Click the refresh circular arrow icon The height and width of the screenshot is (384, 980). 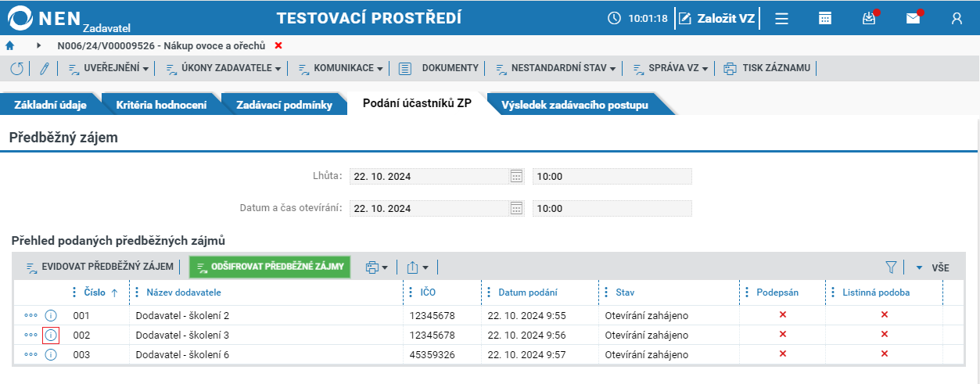(x=17, y=69)
